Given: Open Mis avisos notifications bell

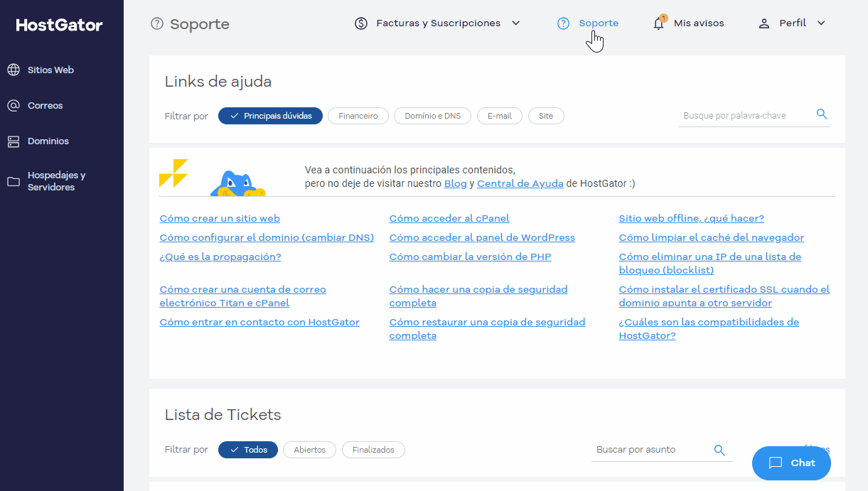Looking at the screenshot, I should [687, 23].
